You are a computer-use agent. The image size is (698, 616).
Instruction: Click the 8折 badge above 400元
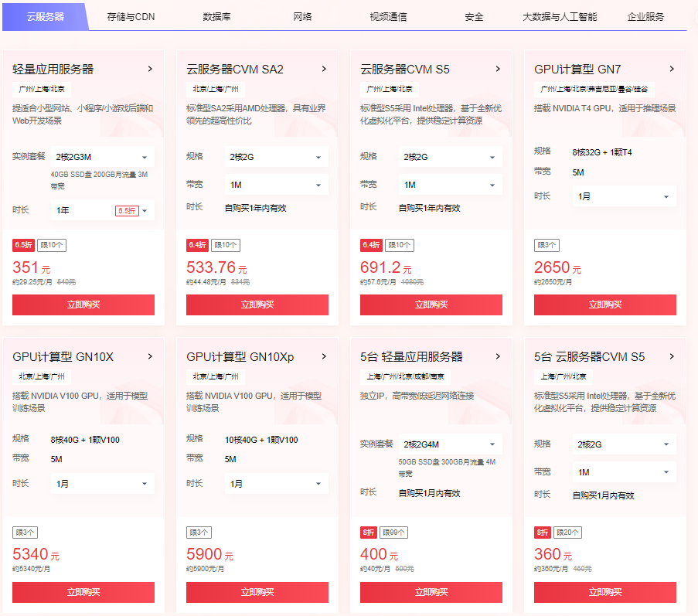[369, 533]
